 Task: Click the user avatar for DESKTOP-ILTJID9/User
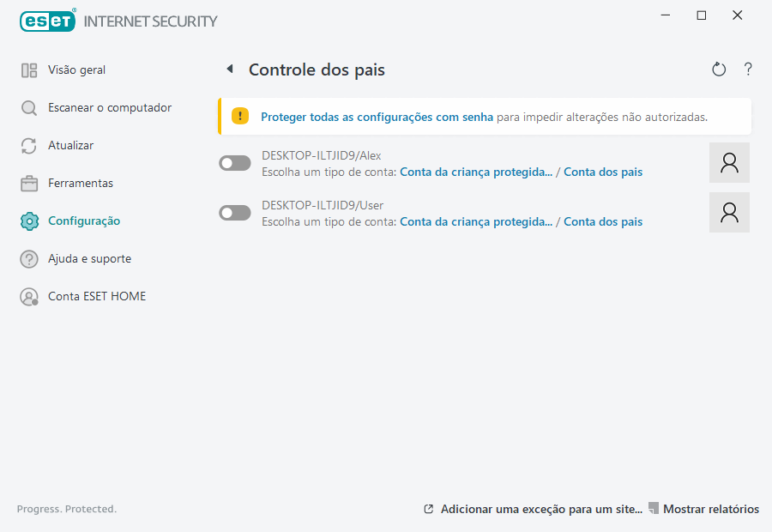[x=729, y=212]
